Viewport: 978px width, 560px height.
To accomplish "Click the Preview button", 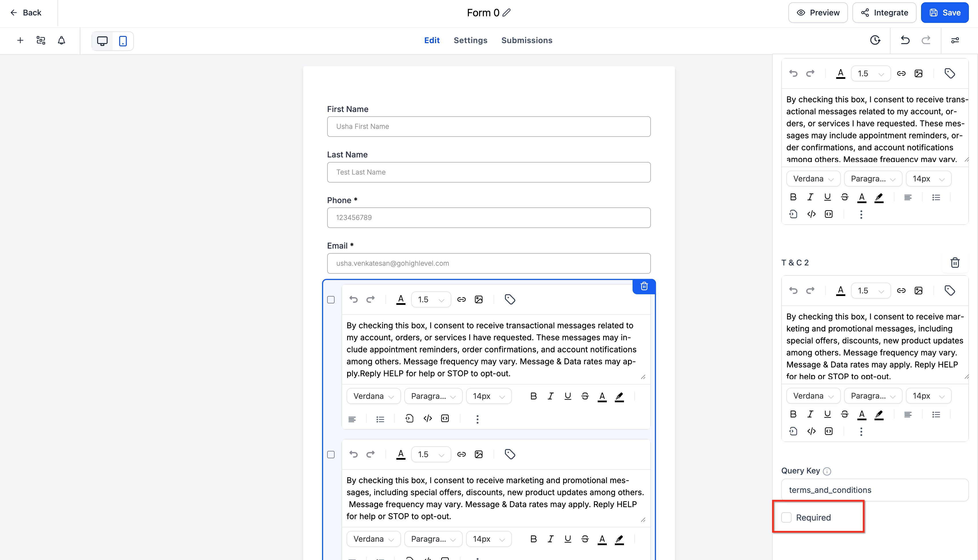I will (x=818, y=13).
